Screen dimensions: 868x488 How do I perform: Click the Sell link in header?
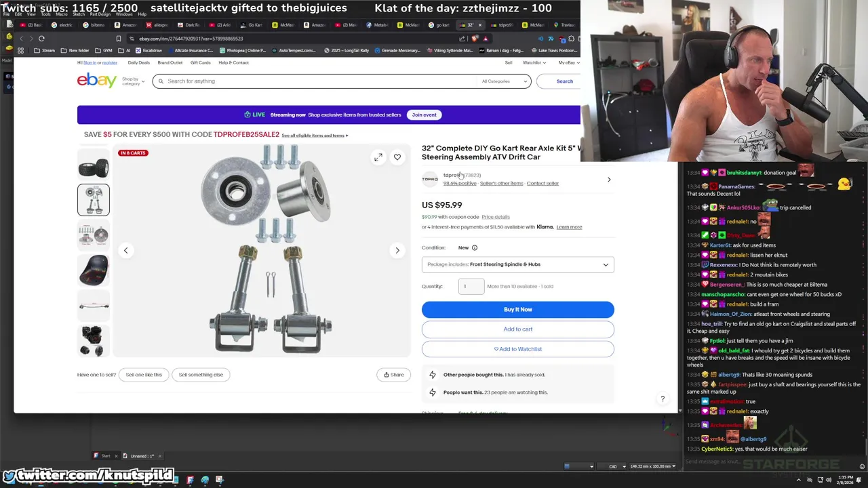509,62
